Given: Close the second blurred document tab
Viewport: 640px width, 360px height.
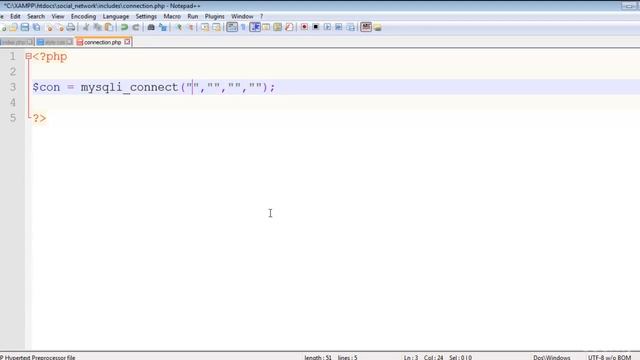Looking at the screenshot, I should [70, 42].
